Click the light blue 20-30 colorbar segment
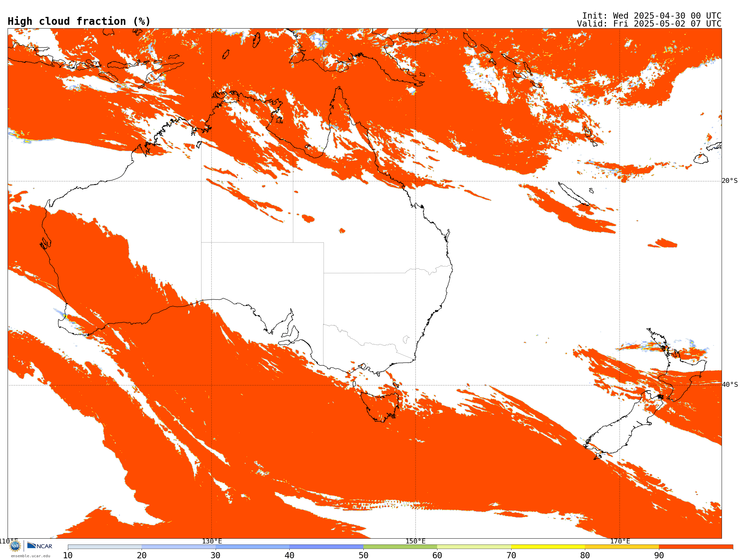Image resolution: width=744 pixels, height=560 pixels. [178, 547]
